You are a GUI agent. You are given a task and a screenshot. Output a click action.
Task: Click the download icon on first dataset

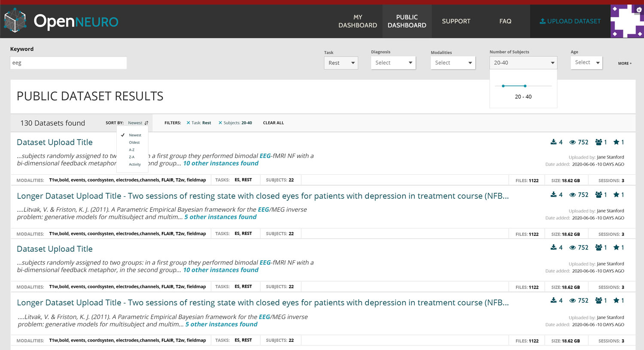(x=553, y=142)
